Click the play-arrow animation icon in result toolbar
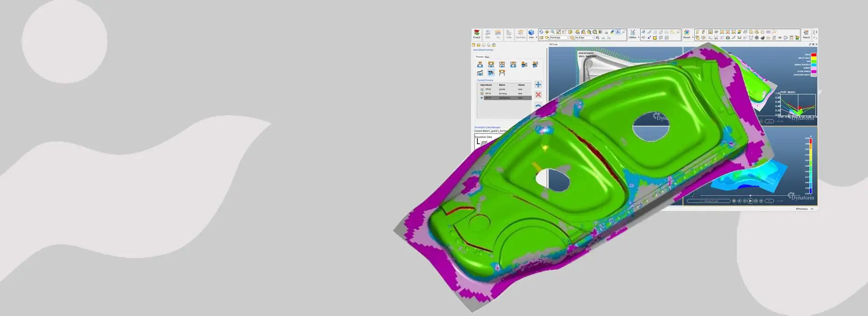The width and height of the screenshot is (868, 316). [785, 38]
